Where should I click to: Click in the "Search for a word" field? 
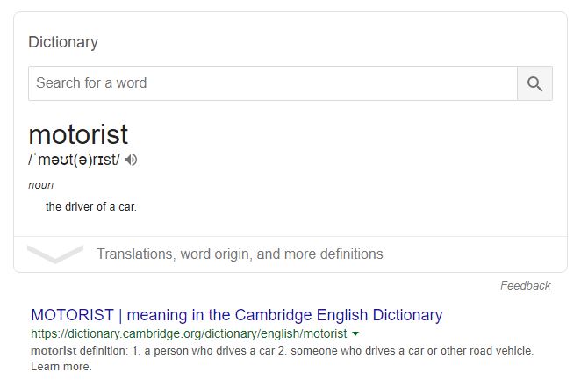pyautogui.click(x=272, y=83)
